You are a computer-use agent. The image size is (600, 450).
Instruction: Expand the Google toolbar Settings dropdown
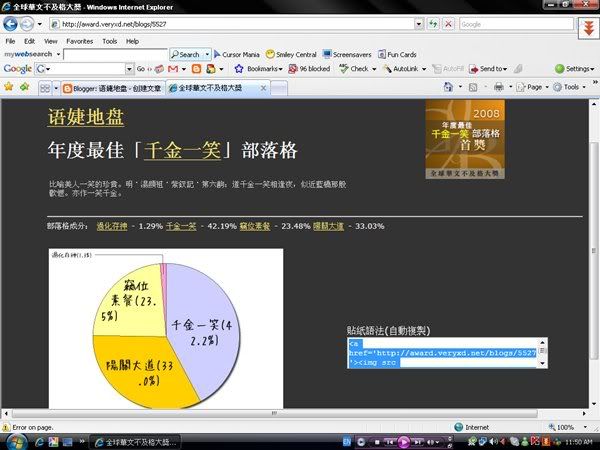click(575, 69)
